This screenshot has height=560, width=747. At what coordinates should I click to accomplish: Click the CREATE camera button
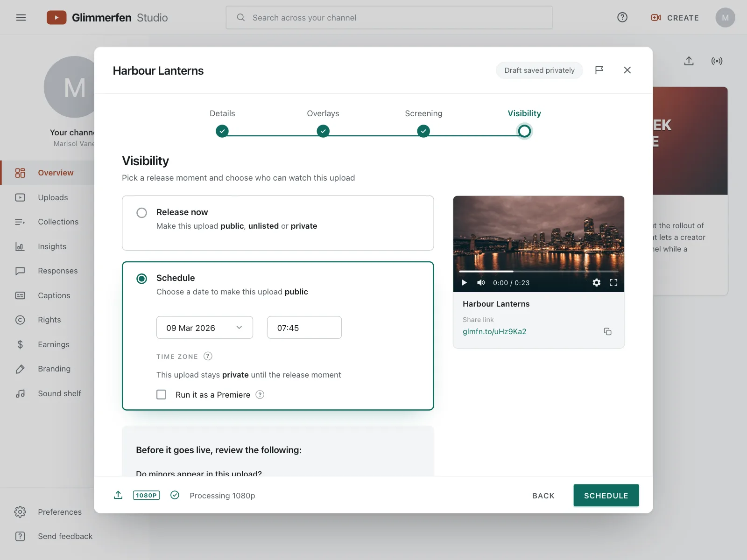[675, 18]
